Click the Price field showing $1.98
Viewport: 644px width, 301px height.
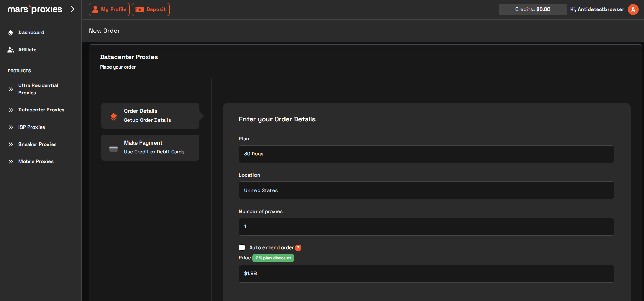(x=426, y=274)
